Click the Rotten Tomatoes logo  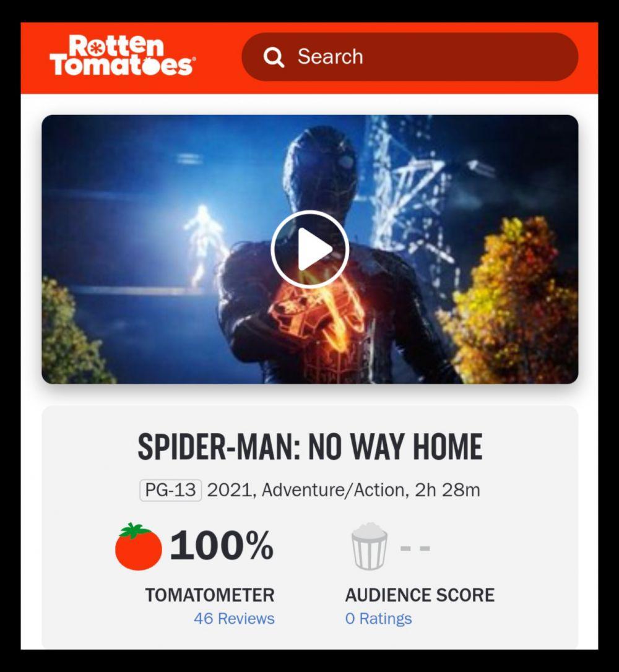click(123, 56)
